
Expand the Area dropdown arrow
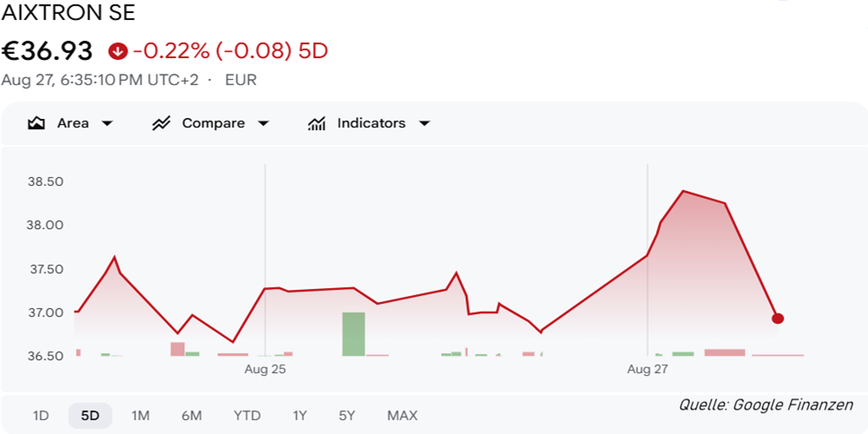107,123
